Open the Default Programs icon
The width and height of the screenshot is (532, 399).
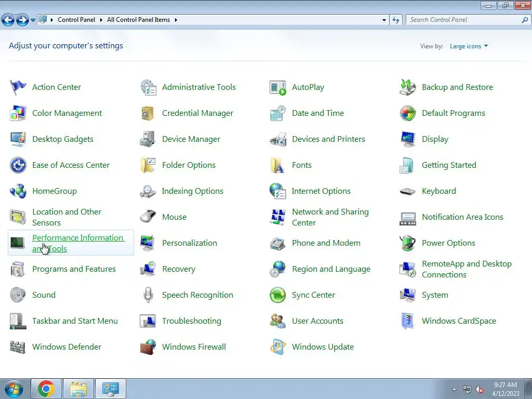(x=407, y=113)
